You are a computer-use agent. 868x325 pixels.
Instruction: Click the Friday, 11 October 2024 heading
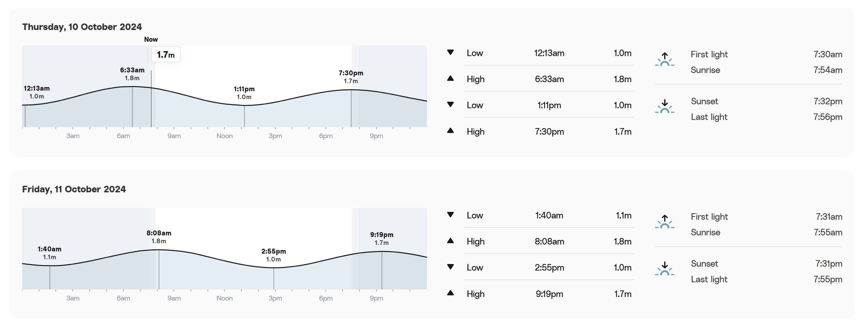pos(74,189)
